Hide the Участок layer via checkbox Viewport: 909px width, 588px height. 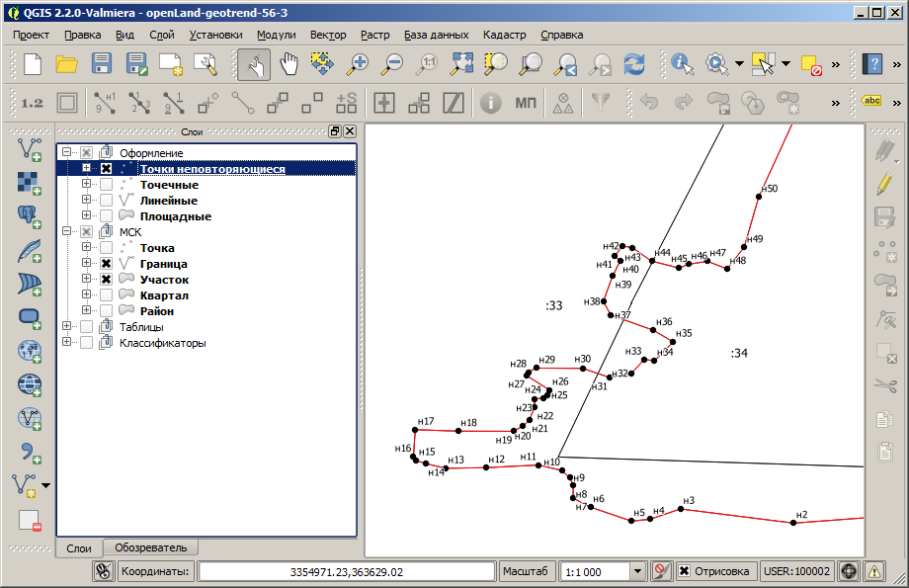pyautogui.click(x=106, y=279)
